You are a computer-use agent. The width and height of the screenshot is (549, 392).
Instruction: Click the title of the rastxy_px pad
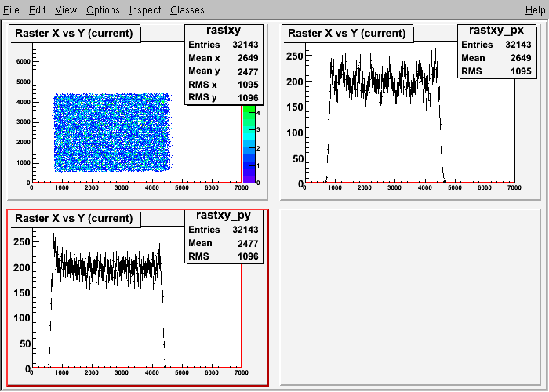(x=347, y=33)
